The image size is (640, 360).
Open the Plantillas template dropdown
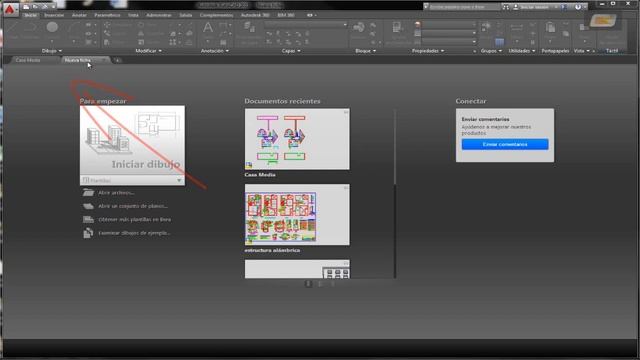pyautogui.click(x=132, y=180)
